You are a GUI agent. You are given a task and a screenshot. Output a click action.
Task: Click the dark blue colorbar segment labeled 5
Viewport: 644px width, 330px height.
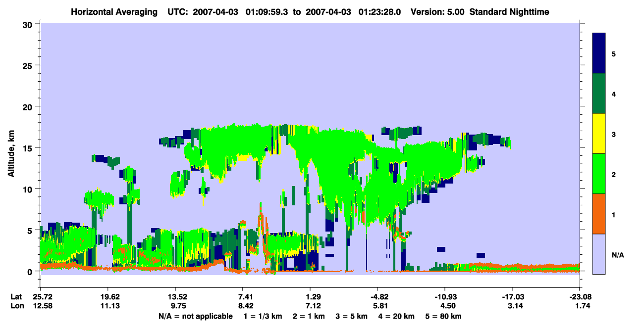[x=599, y=53]
